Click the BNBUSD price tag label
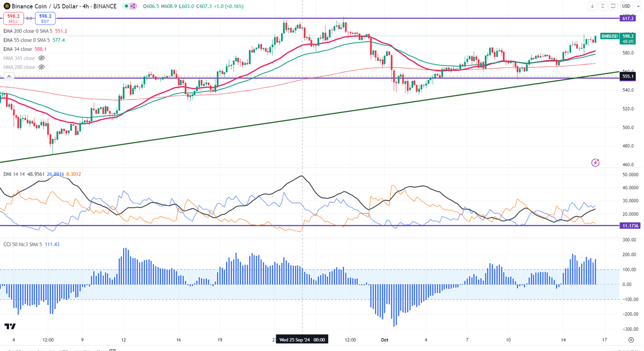Viewport: 644px width, 351px height. (609, 36)
